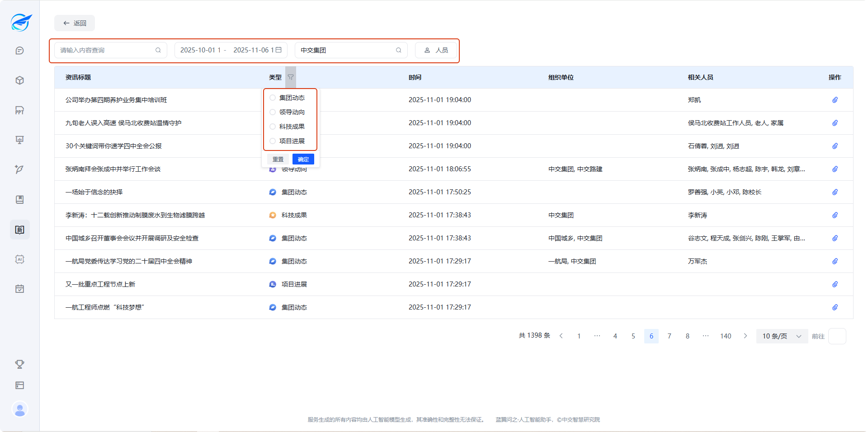Open attachment for 九旬老人误入高速 row

click(835, 123)
